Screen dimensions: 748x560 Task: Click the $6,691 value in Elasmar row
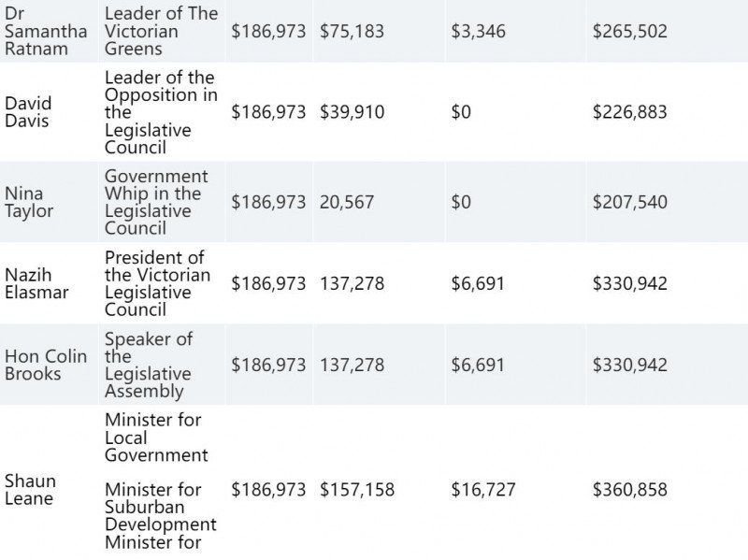click(x=478, y=284)
